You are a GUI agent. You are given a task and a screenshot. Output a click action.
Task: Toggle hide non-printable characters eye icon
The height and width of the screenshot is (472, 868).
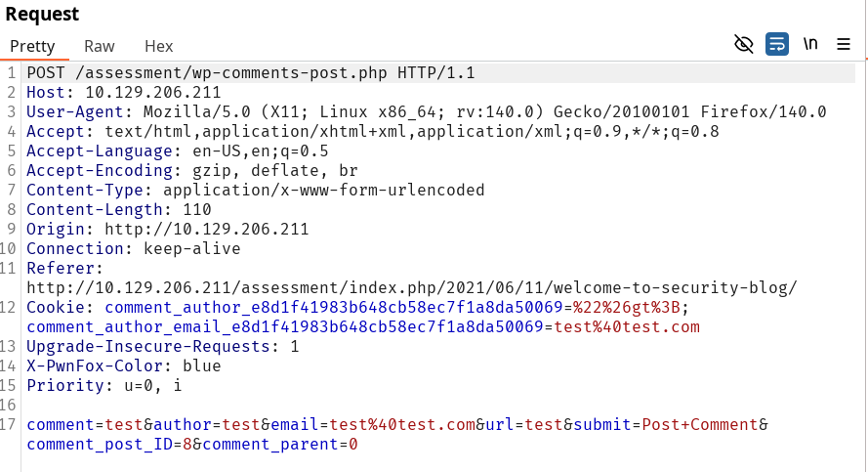pyautogui.click(x=744, y=44)
